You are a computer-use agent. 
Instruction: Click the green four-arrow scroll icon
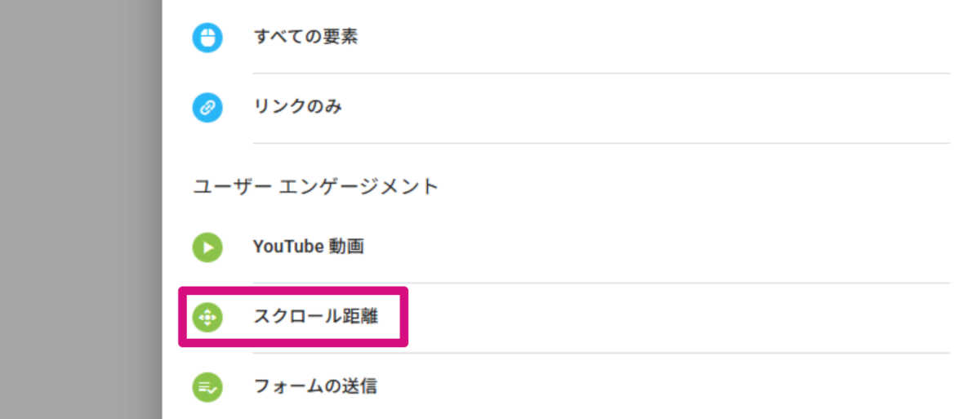[207, 317]
